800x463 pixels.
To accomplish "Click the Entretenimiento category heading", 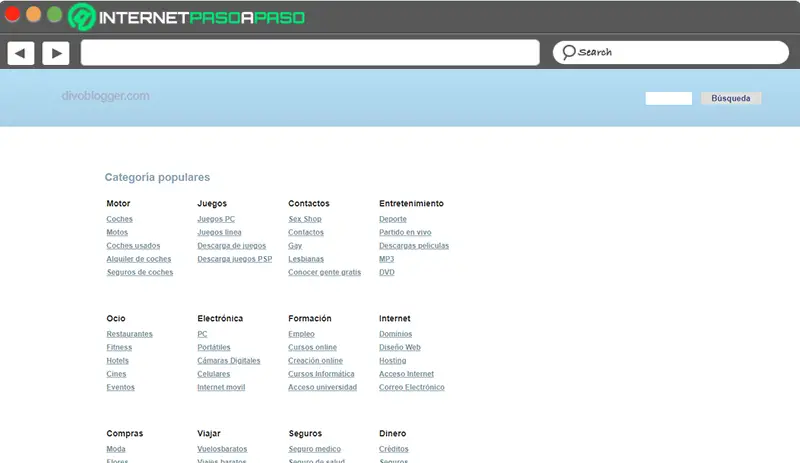I will (x=411, y=203).
